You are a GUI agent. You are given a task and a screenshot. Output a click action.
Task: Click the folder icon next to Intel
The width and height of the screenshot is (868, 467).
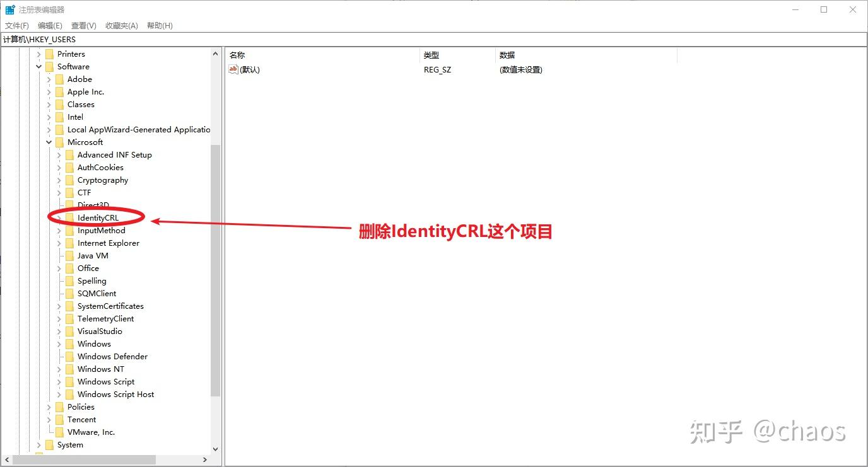click(x=59, y=117)
